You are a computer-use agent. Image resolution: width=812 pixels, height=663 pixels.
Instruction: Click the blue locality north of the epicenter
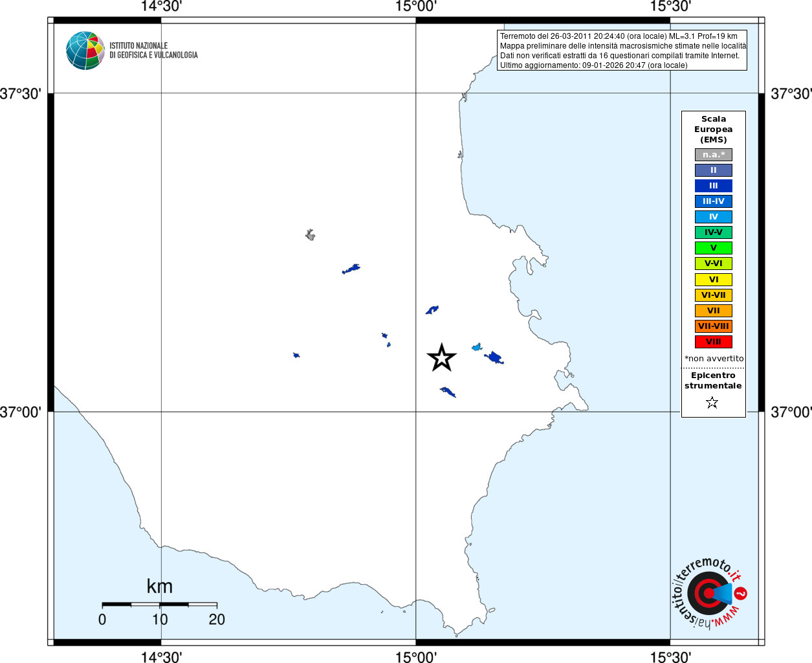[x=432, y=310]
